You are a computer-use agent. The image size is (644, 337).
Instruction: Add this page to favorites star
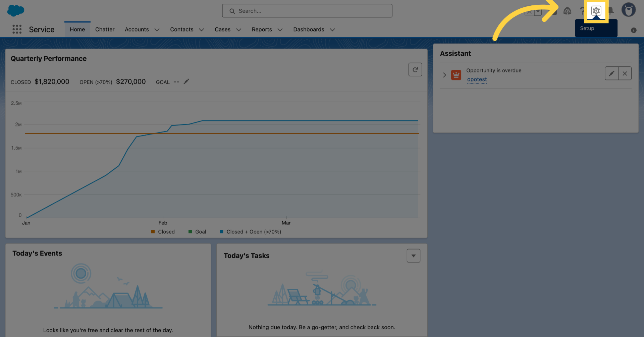click(x=529, y=12)
